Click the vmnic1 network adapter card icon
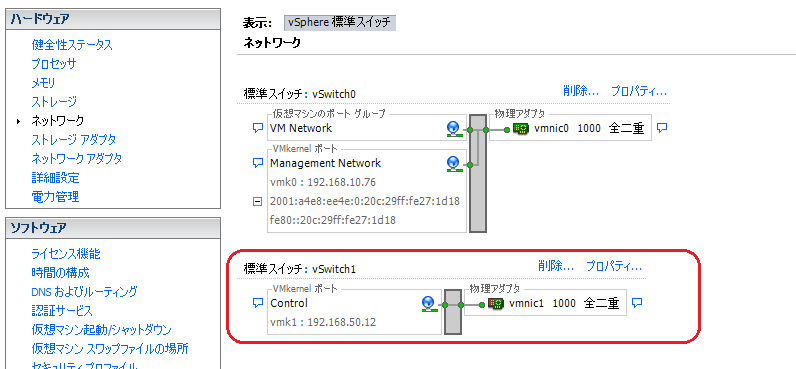Screen dimensions: 796x369 tap(495, 304)
